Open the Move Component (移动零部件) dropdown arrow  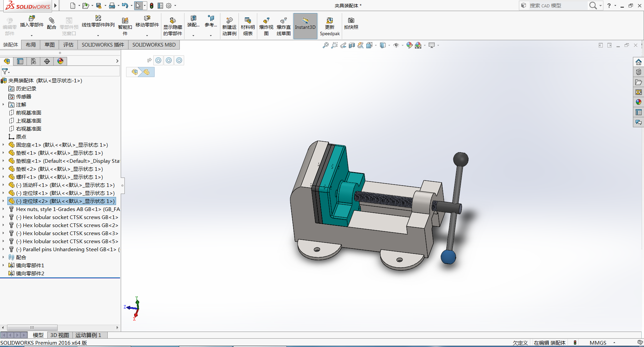point(147,36)
